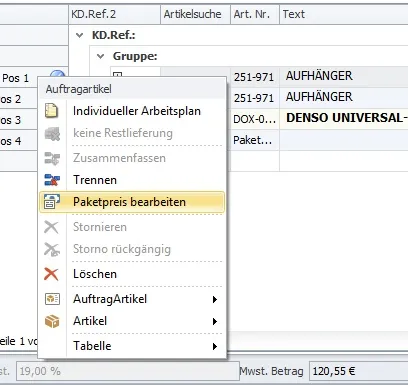Collapse the Gruppe: chevron
Viewport: 408px width, 385px height.
100,56
